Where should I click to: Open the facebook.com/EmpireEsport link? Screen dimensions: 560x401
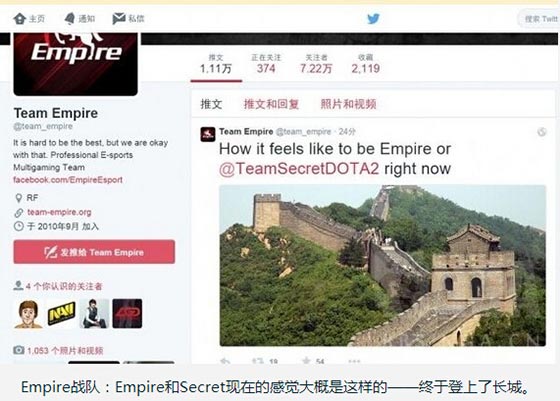(x=68, y=180)
